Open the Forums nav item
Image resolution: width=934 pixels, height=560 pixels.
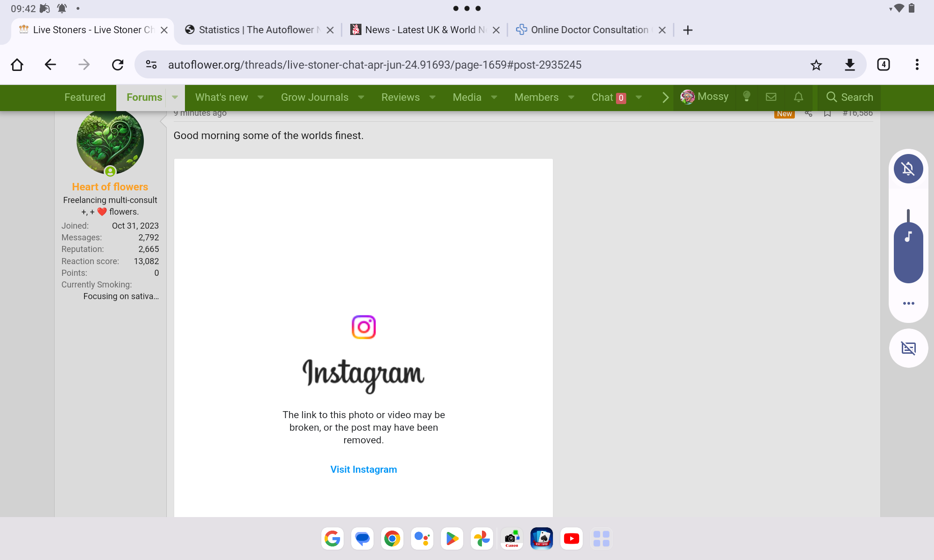pyautogui.click(x=144, y=97)
